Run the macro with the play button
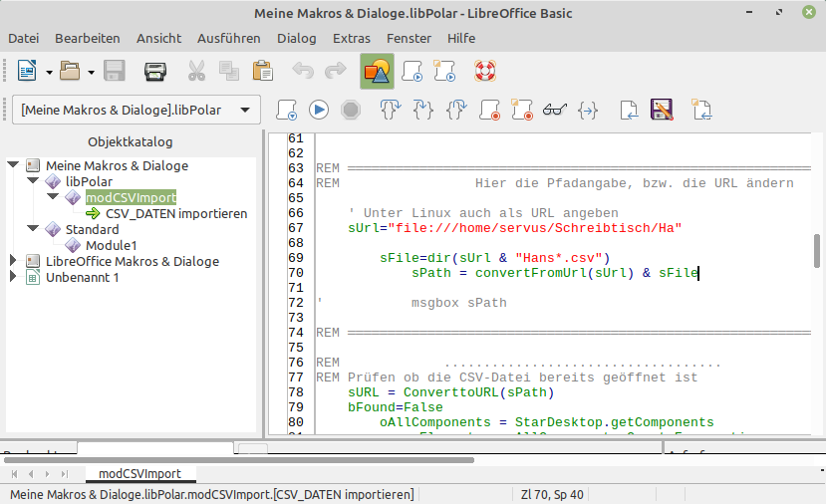Viewport: 826px width, 504px height. [319, 111]
